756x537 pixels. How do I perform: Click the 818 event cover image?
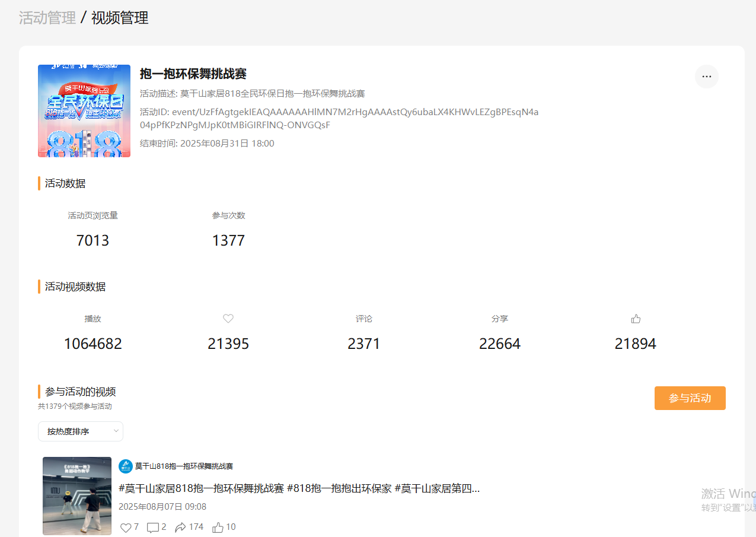pos(84,111)
